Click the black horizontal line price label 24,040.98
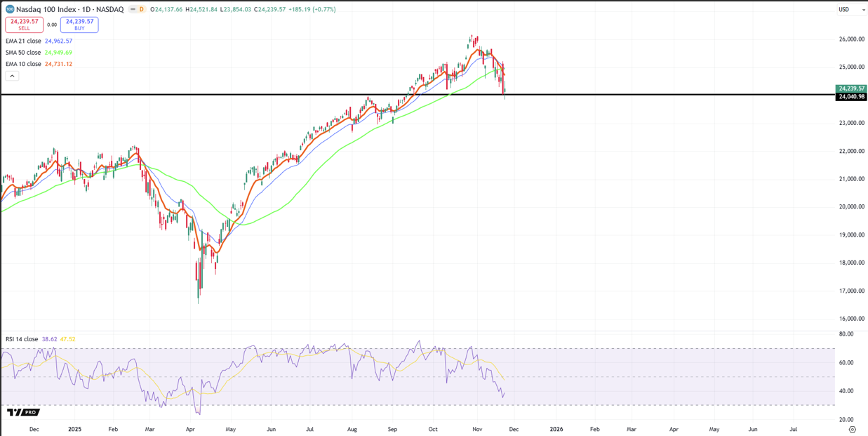This screenshot has width=868, height=436. tap(850, 95)
